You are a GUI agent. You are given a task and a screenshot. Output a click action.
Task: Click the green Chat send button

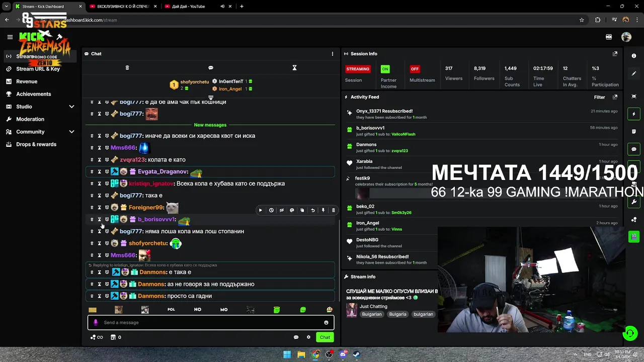click(325, 337)
